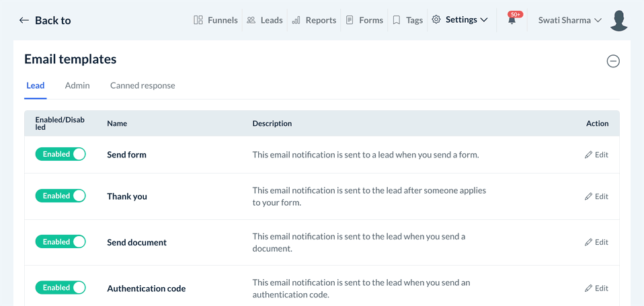Select the Lead tab
The width and height of the screenshot is (644, 306).
tap(36, 85)
